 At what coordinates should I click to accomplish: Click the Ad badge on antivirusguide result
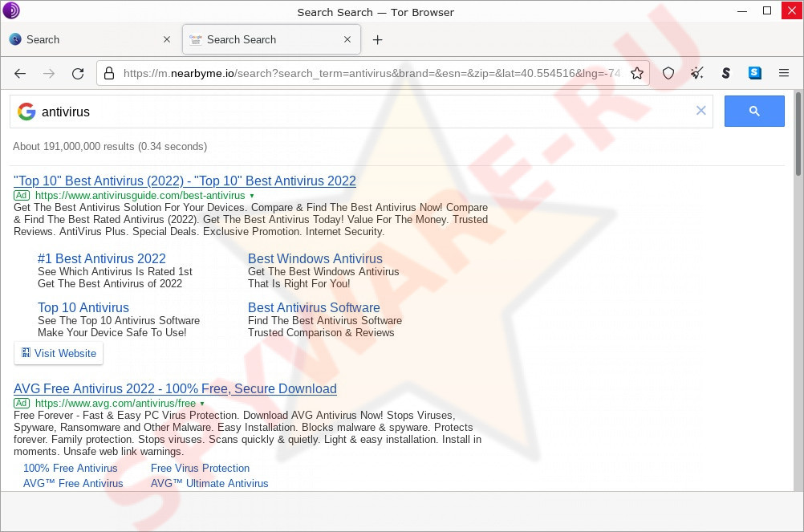(22, 195)
